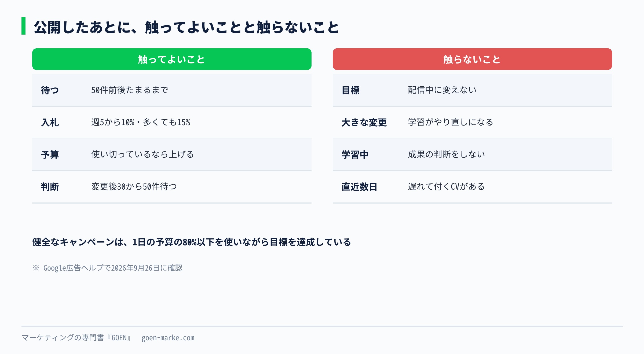Click the text 学習がやり直しになる
Viewport: 644px width, 354px height.
coord(451,122)
